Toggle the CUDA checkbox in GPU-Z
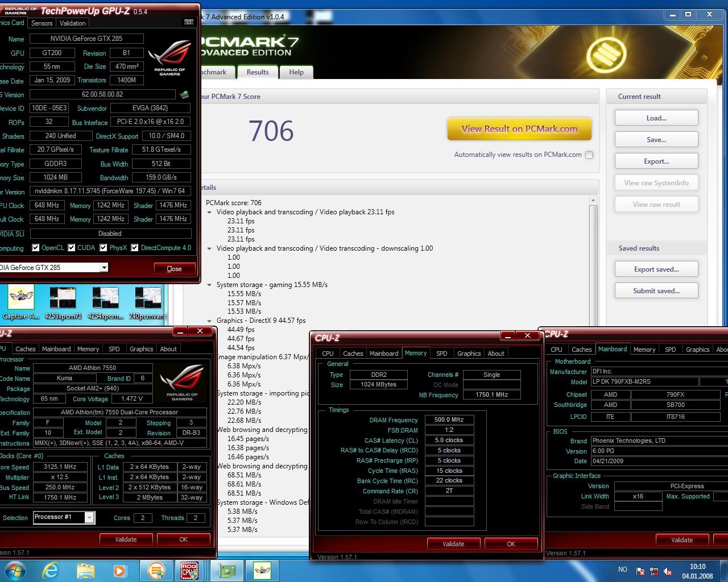728x582 pixels. point(72,248)
